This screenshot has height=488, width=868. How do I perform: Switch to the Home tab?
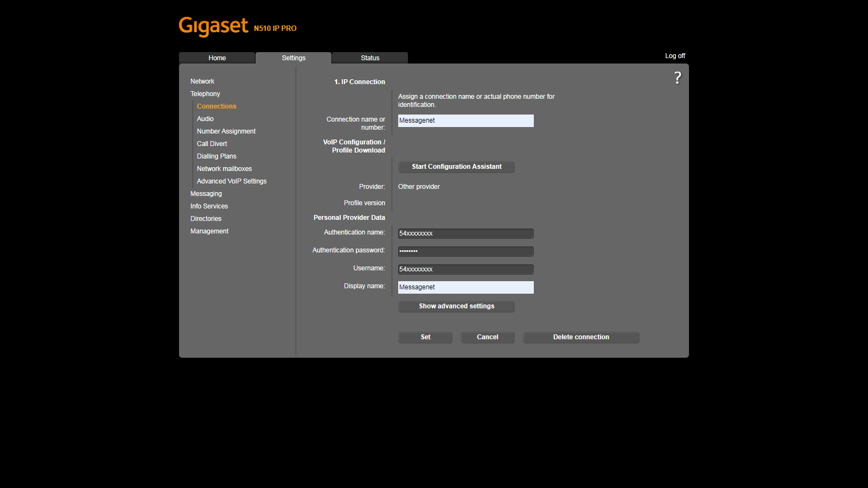[x=217, y=58]
